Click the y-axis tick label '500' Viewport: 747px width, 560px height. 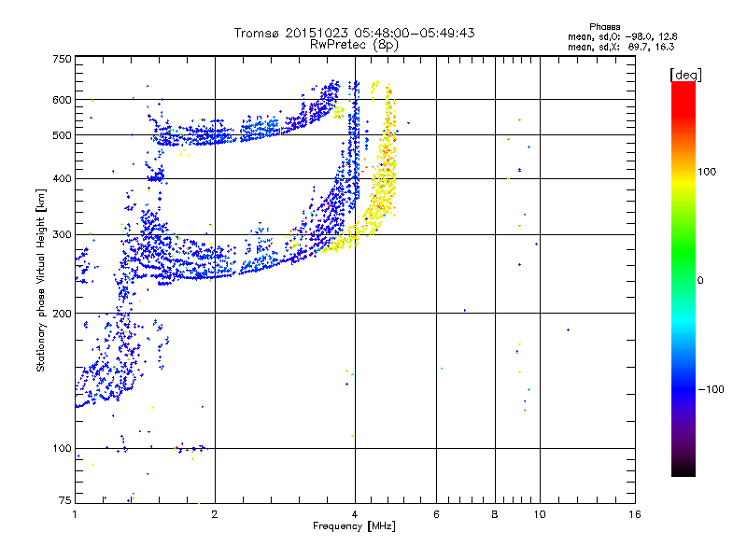pos(62,135)
